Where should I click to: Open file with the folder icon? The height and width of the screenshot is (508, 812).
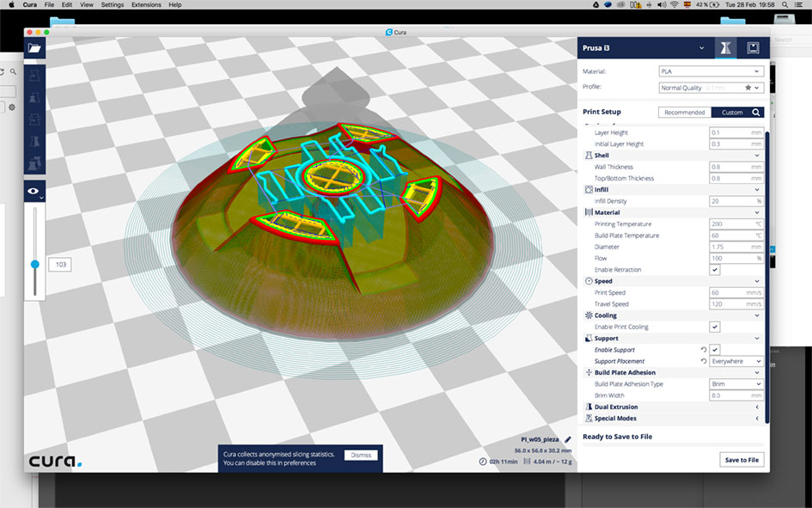[34, 48]
